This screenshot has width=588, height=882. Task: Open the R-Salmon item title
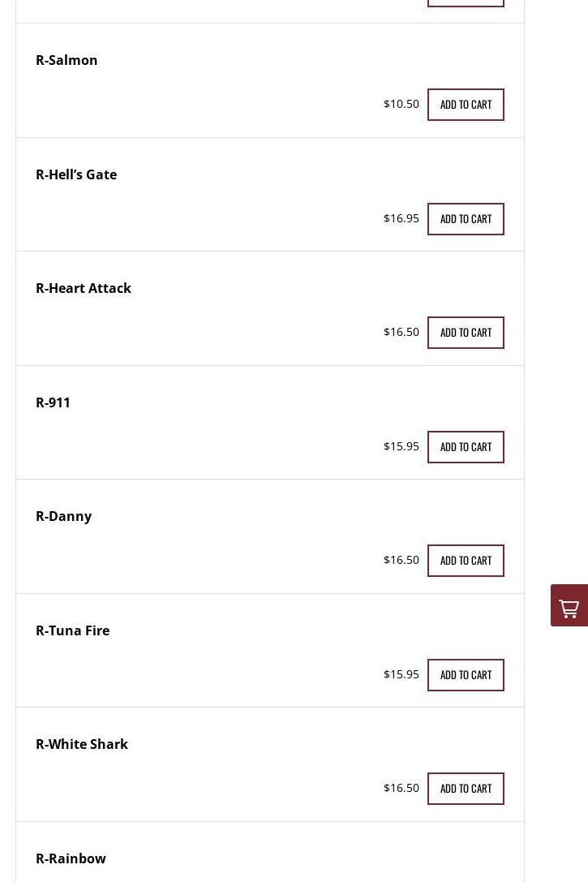point(67,60)
